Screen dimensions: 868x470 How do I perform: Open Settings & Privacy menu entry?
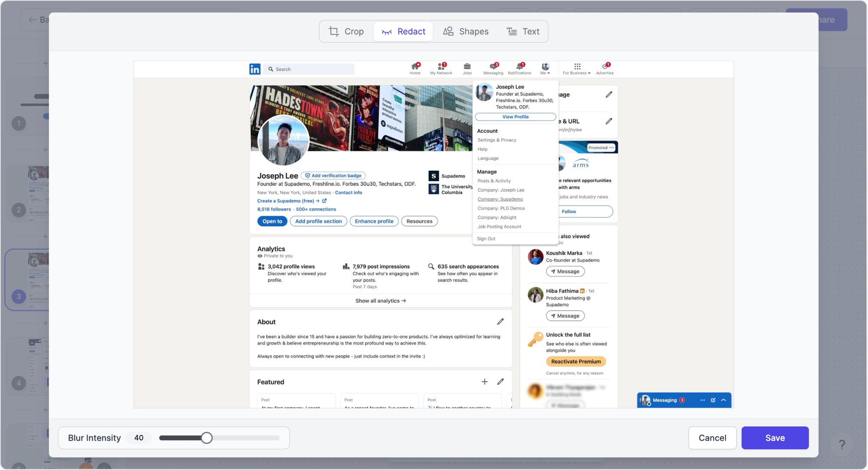[x=496, y=140]
